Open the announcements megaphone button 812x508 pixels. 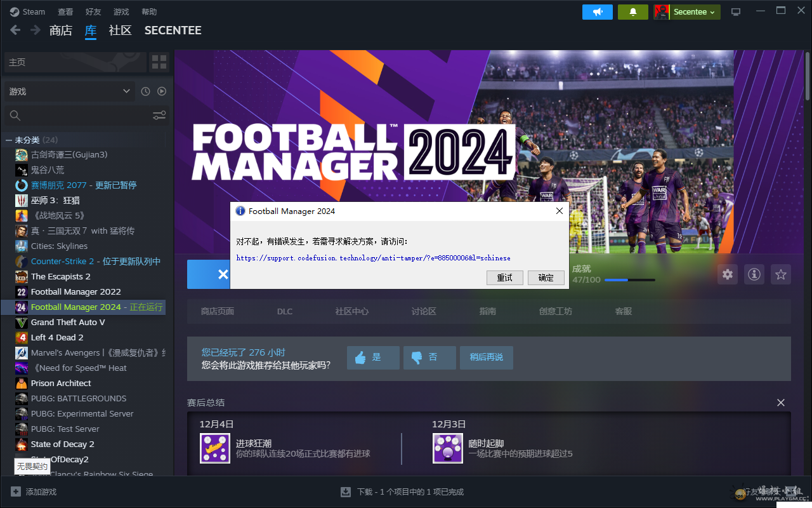tap(598, 12)
